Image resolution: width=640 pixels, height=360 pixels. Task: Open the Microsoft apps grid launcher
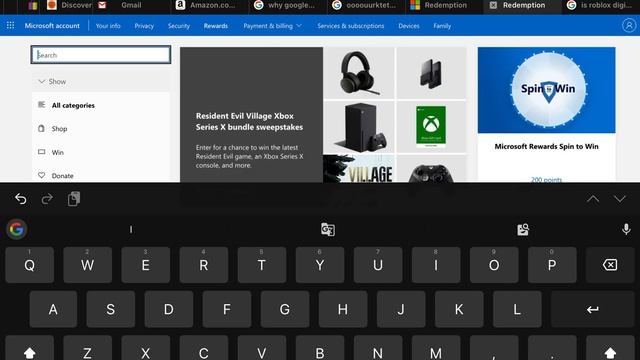click(11, 25)
